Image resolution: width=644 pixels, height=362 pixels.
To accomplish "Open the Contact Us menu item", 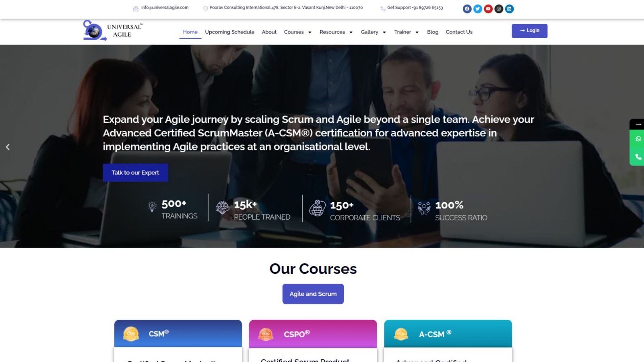I will (x=459, y=32).
